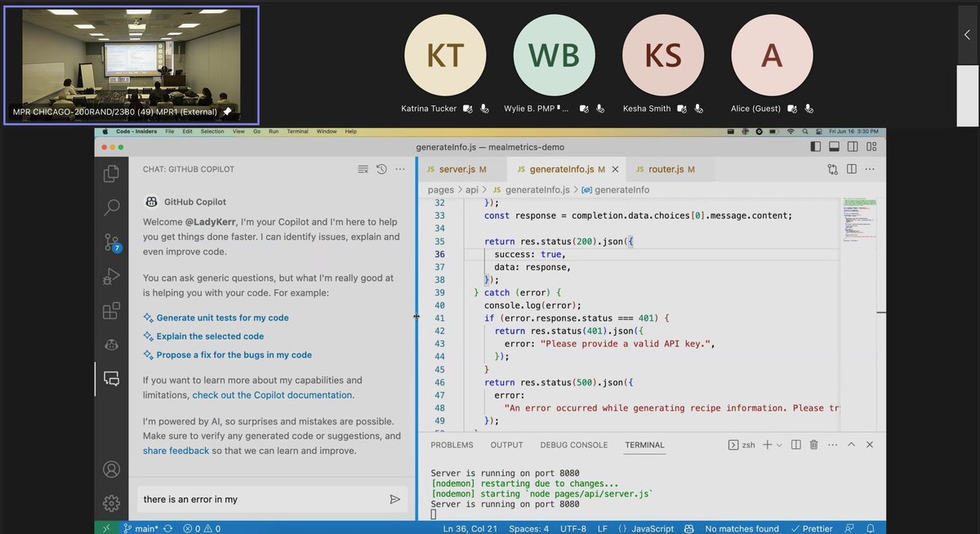This screenshot has width=980, height=534.
Task: Open branch picker 'main*' in status bar
Action: 141,528
